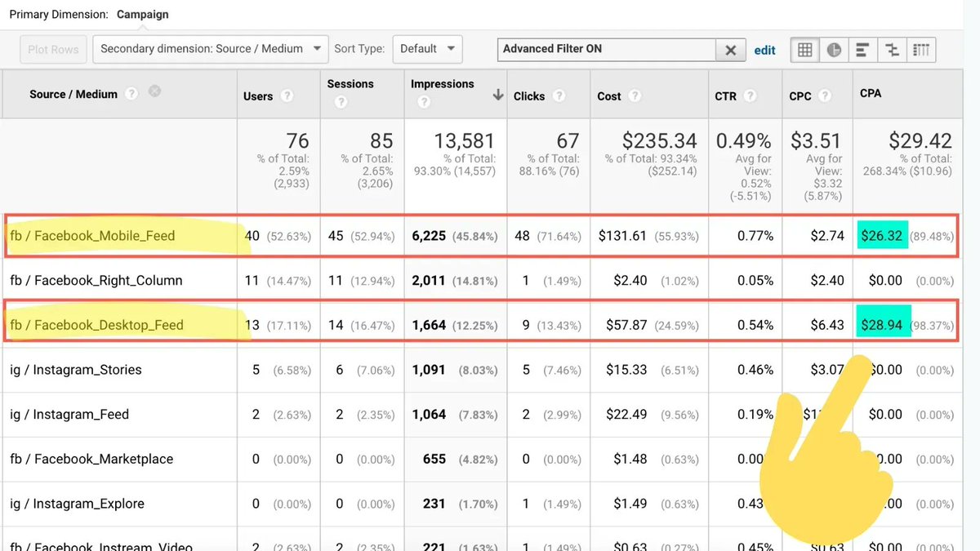Select fb / Facebook_Marketplace row label
The image size is (980, 551).
click(x=91, y=459)
